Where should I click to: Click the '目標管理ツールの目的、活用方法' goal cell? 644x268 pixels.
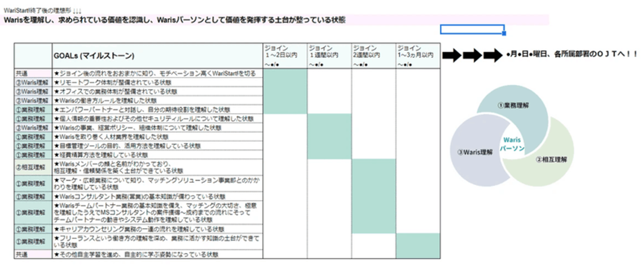[157, 145]
